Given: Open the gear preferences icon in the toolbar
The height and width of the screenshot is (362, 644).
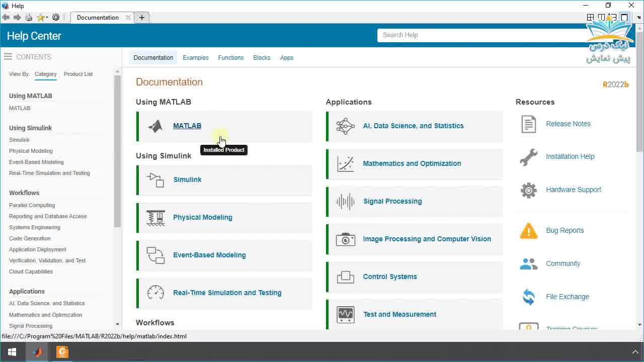Looking at the screenshot, I should pyautogui.click(x=56, y=17).
